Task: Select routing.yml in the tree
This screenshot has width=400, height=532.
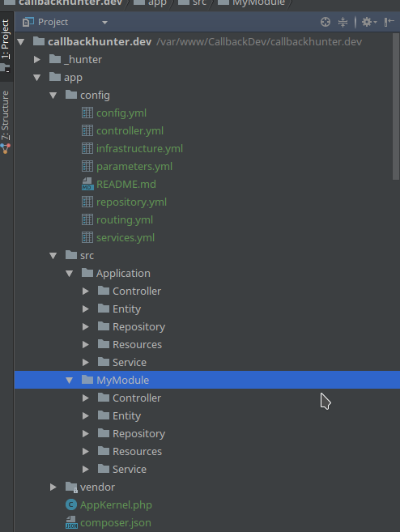Action: [125, 220]
